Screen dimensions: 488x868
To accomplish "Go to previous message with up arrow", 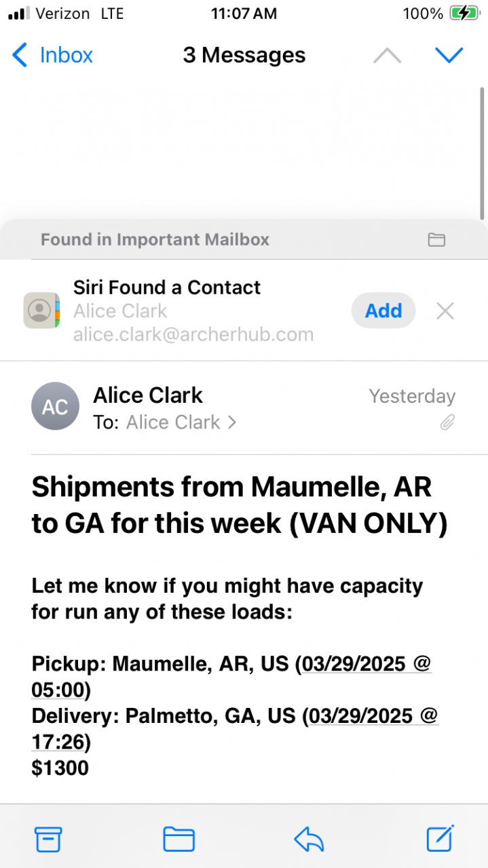I will pyautogui.click(x=387, y=56).
